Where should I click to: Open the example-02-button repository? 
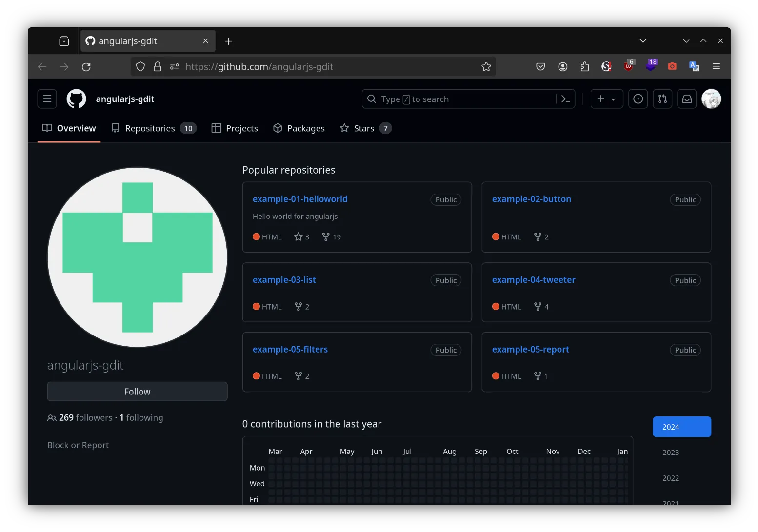tap(531, 199)
